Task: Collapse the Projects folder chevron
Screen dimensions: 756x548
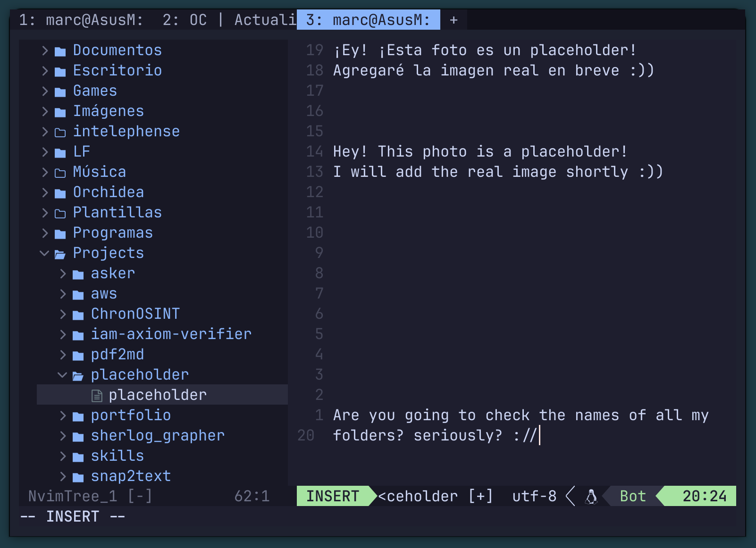Action: 44,253
